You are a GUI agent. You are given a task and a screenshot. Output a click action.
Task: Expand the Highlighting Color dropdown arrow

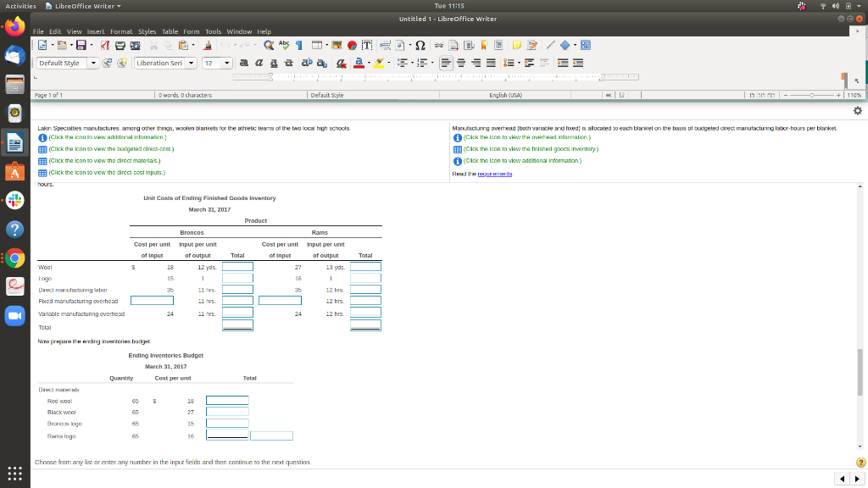click(x=389, y=63)
